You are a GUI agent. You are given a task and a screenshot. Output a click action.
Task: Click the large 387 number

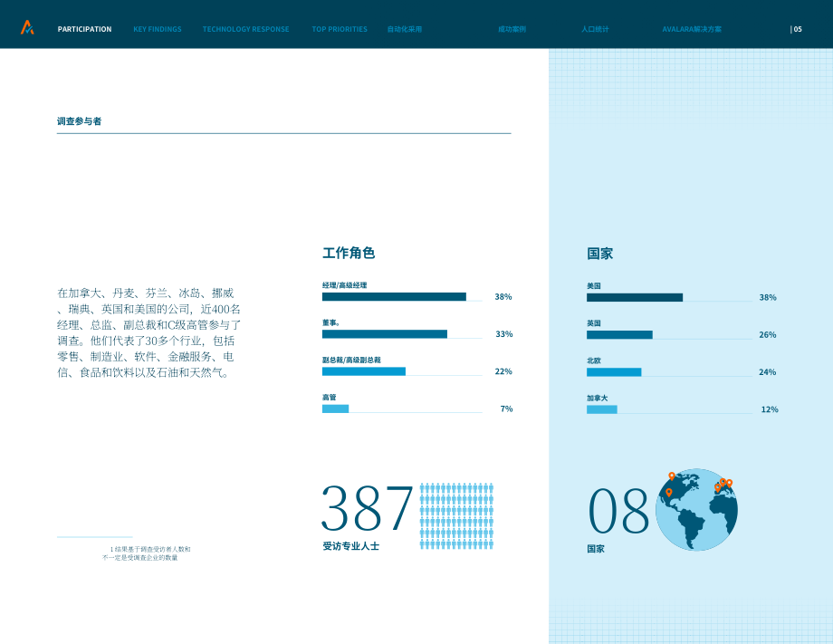[x=367, y=509]
